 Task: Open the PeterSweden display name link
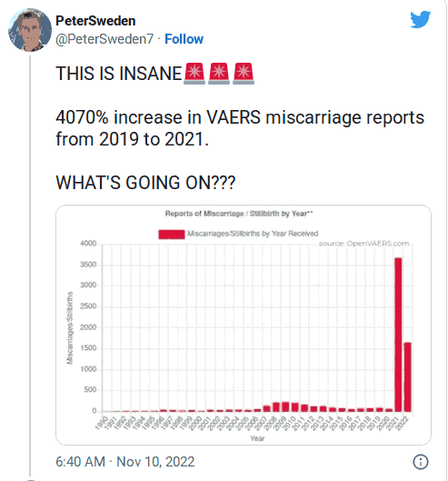click(x=95, y=21)
